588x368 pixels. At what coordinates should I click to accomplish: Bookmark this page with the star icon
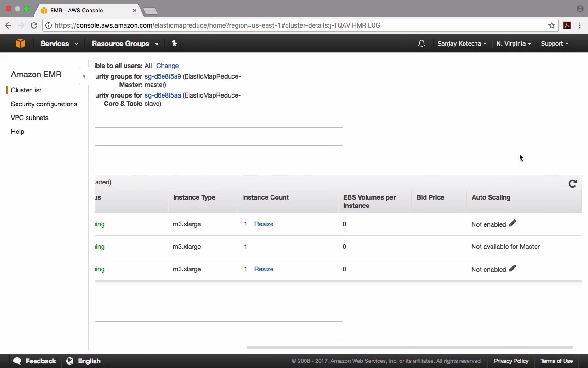click(x=552, y=25)
